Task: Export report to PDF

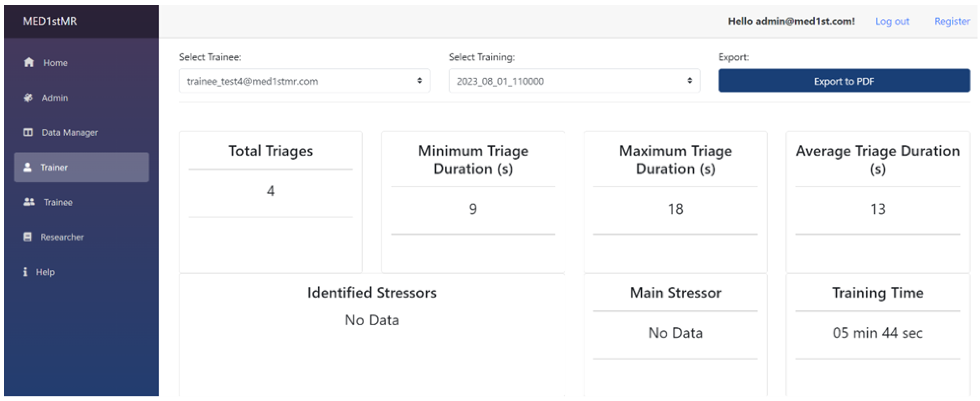Action: (844, 81)
